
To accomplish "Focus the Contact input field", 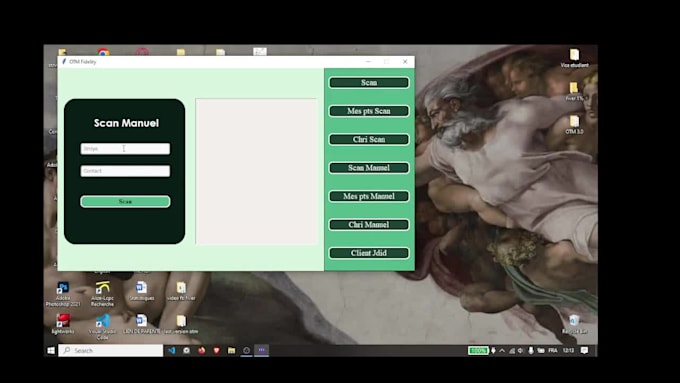I will [125, 171].
